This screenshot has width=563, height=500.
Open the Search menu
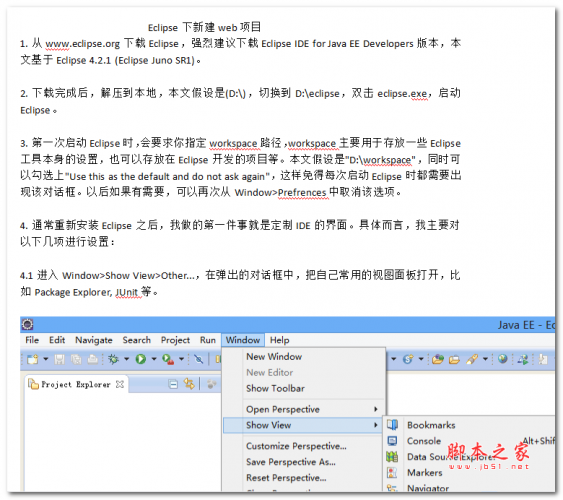click(136, 340)
